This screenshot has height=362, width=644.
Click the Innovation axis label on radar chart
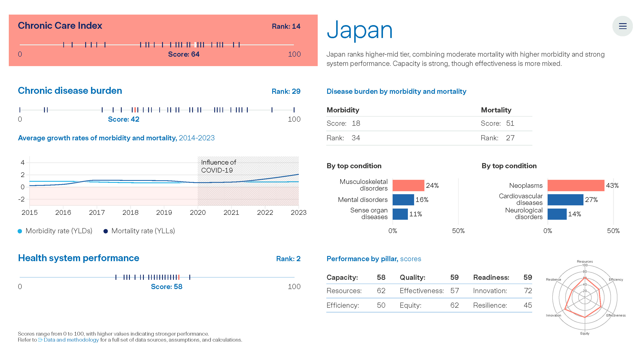[553, 315]
